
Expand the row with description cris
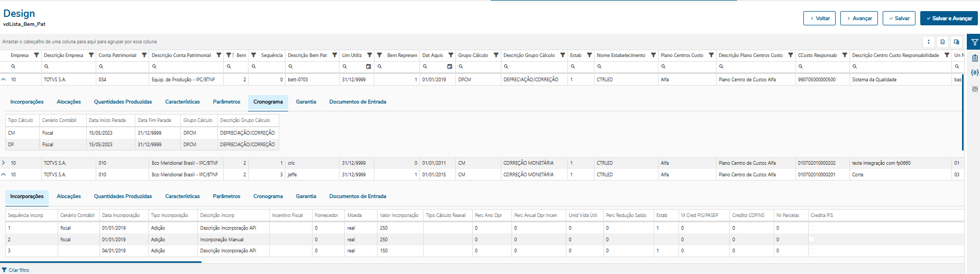[4, 163]
